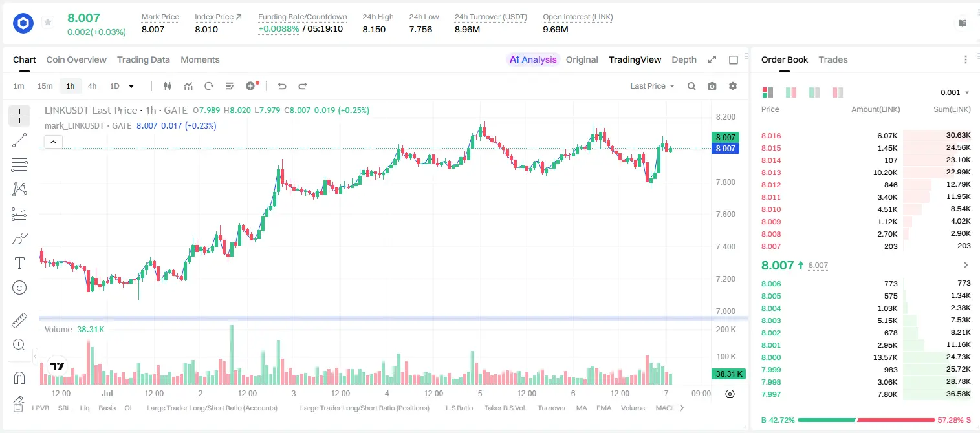The image size is (980, 433).
Task: Show only sell orders in order book
Action: click(838, 92)
